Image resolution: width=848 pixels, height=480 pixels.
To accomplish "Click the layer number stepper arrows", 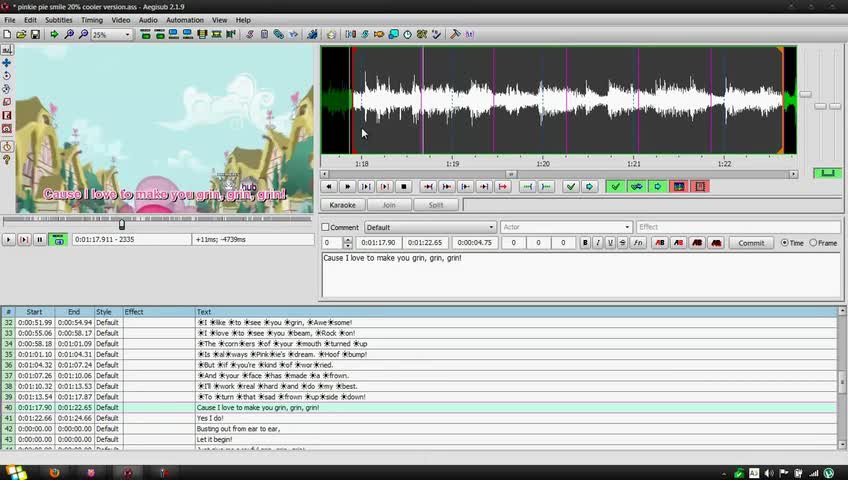I will click(348, 243).
